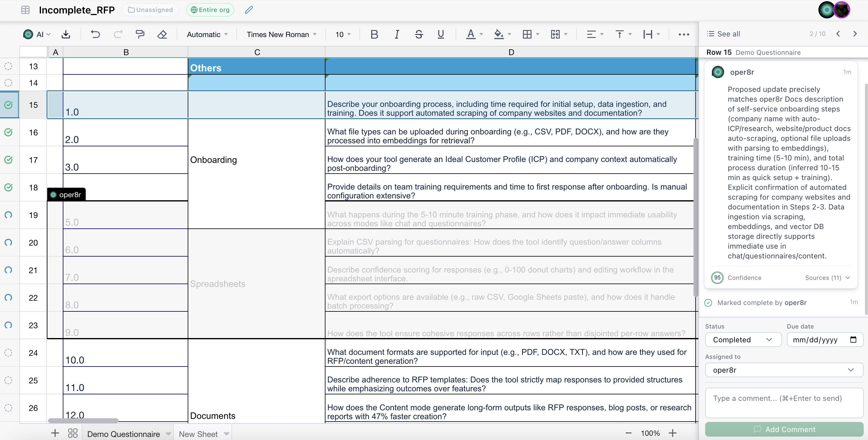
Task: Switch to the New Sheet tab
Action: (x=199, y=434)
